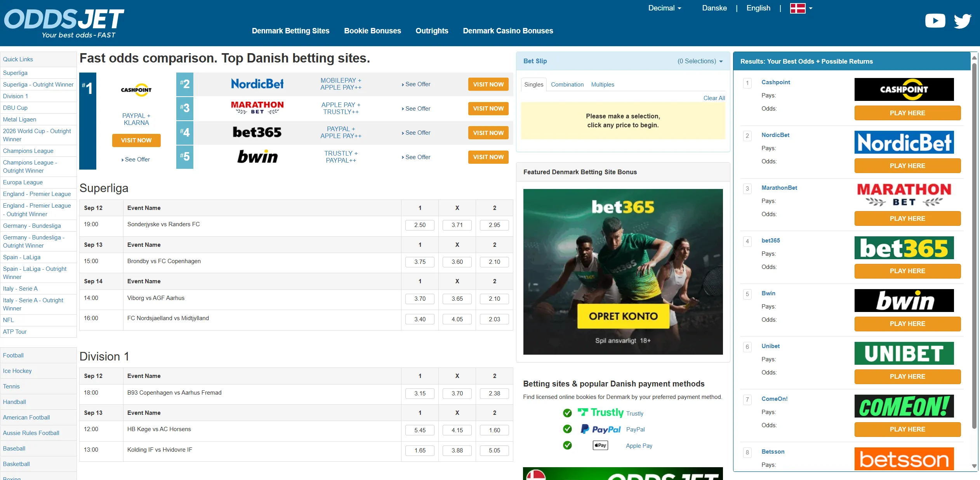Screen dimensions: 980x480
Task: Open Outrights menu item
Action: 432,31
